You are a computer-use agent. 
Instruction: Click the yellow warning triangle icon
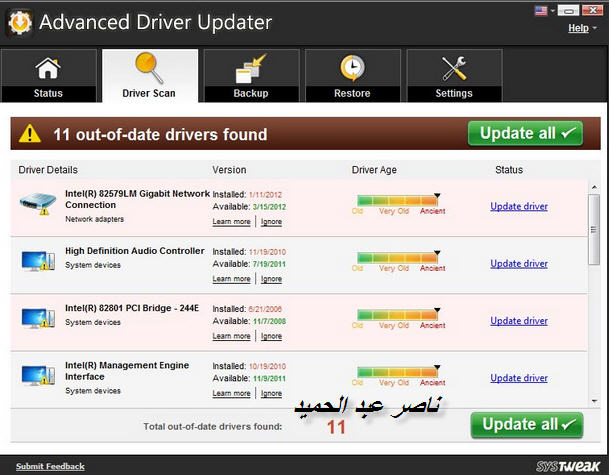30,134
